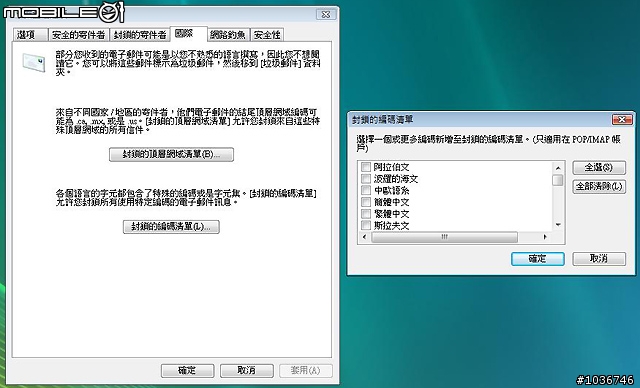The width and height of the screenshot is (640, 388).
Task: Switch to the 選項 tab
Action: click(x=30, y=35)
